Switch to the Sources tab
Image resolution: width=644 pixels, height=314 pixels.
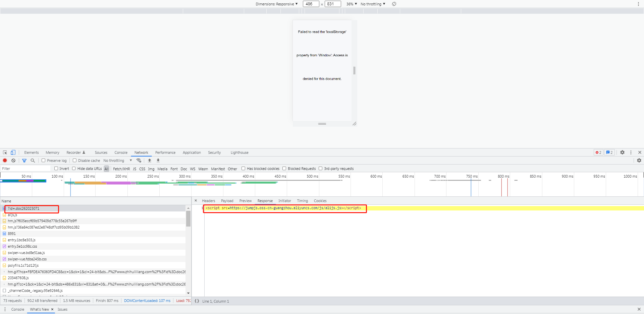point(101,152)
